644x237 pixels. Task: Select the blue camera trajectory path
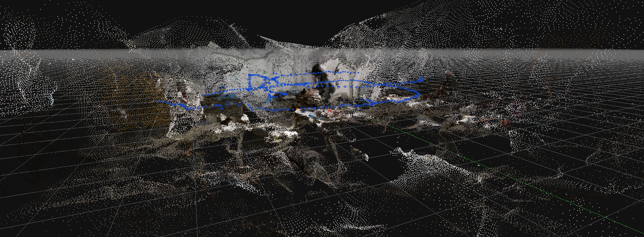290,91
